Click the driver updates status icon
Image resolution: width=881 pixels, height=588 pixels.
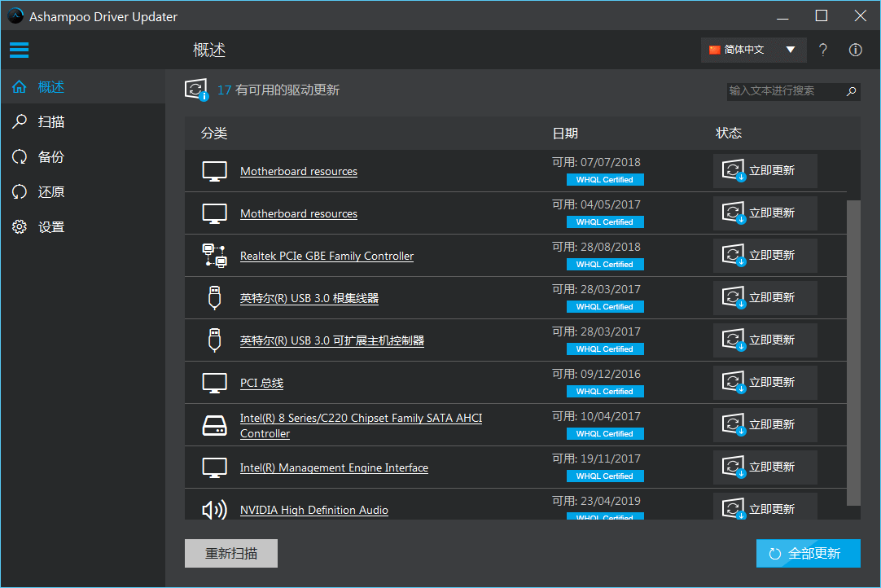point(196,90)
